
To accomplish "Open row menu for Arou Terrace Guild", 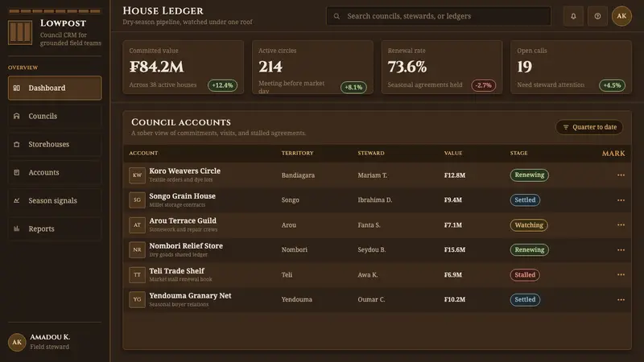I will [621, 225].
